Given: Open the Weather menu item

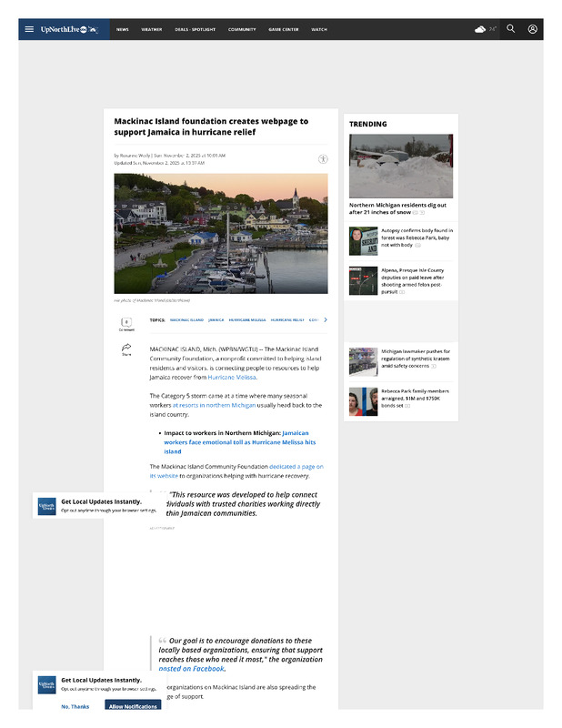Looking at the screenshot, I should [151, 29].
